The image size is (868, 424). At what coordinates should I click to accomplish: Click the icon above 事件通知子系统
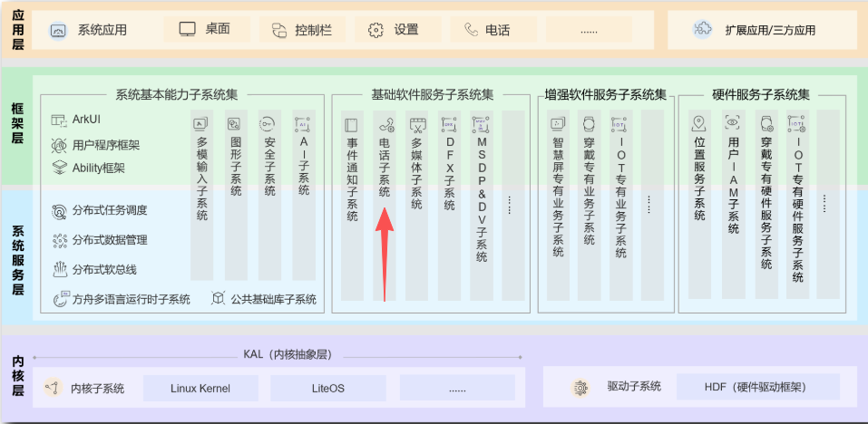pos(351,124)
